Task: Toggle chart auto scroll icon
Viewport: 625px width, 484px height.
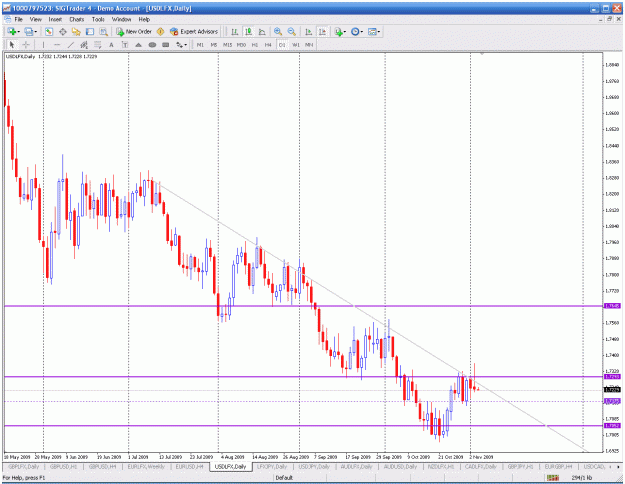Action: [x=309, y=31]
